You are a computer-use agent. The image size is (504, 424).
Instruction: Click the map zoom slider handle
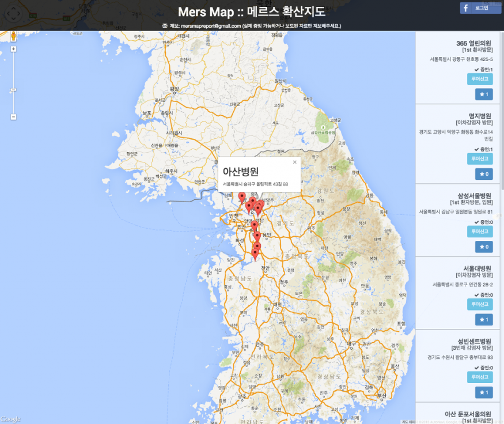click(13, 90)
